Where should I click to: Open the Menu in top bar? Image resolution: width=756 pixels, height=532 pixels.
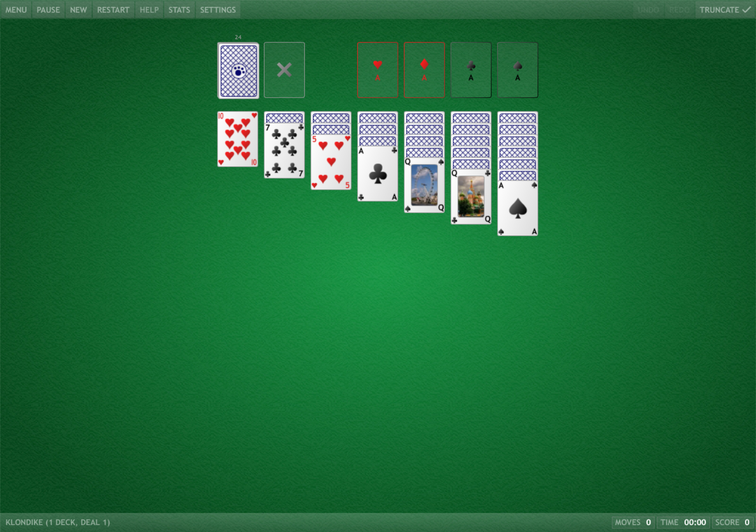pyautogui.click(x=16, y=10)
